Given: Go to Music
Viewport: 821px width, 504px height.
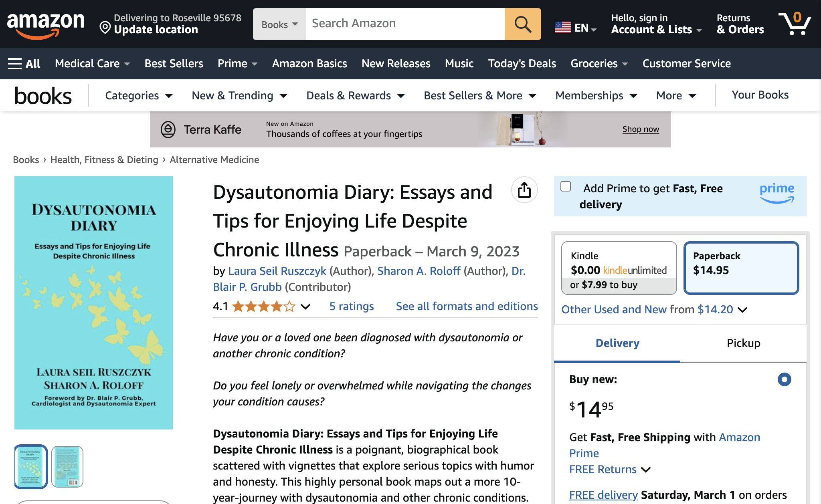Looking at the screenshot, I should [x=459, y=64].
